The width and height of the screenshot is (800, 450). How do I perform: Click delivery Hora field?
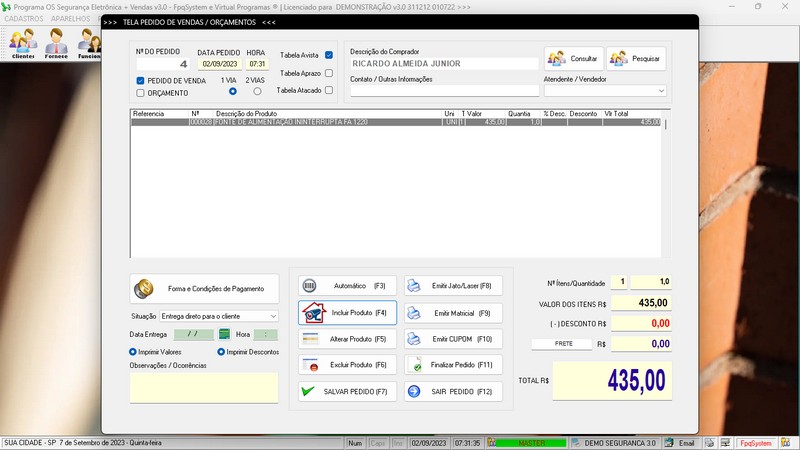[x=266, y=334]
